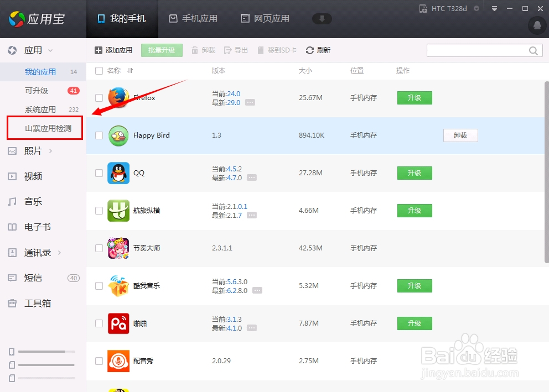Click the 啪啪 app icon
549x392 pixels.
[x=118, y=323]
